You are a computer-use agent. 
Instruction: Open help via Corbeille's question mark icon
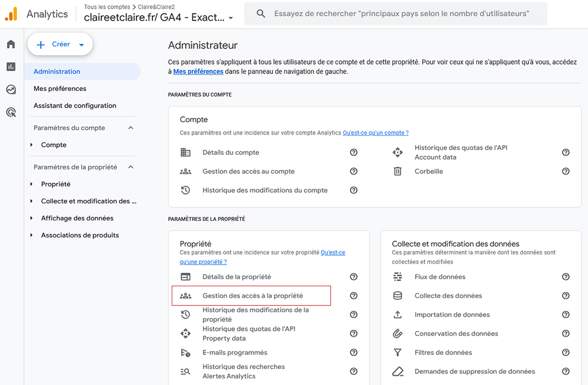(566, 170)
